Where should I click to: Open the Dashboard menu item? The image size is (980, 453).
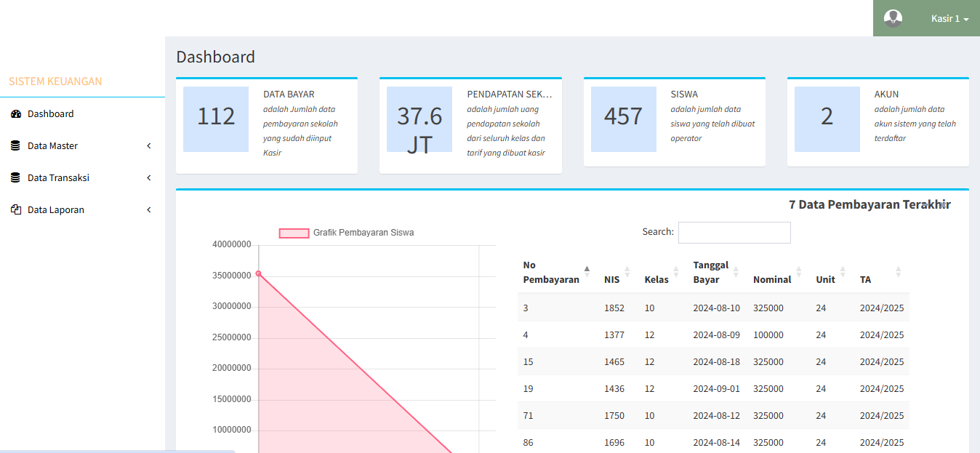[51, 114]
